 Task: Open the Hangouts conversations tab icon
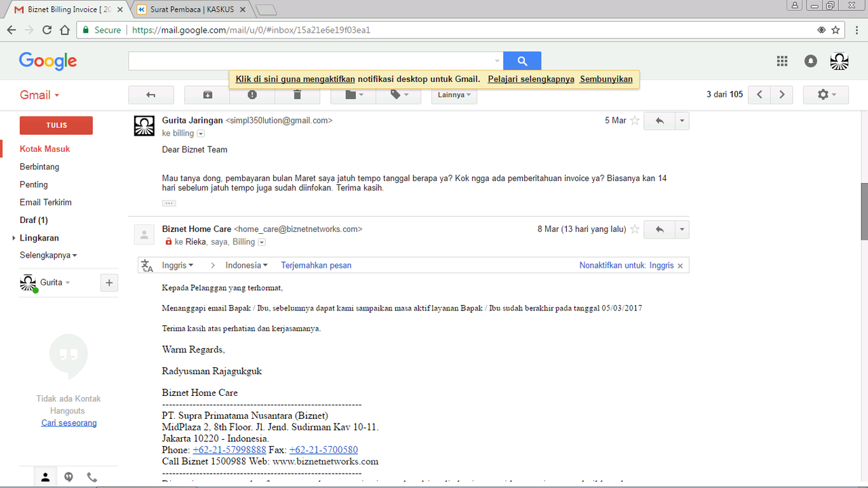click(68, 477)
